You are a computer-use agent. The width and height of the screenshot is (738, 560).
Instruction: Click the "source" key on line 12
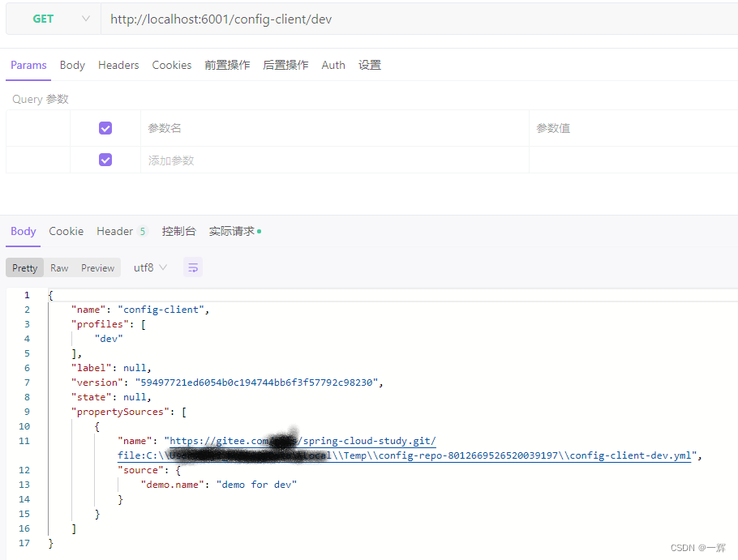coord(140,470)
